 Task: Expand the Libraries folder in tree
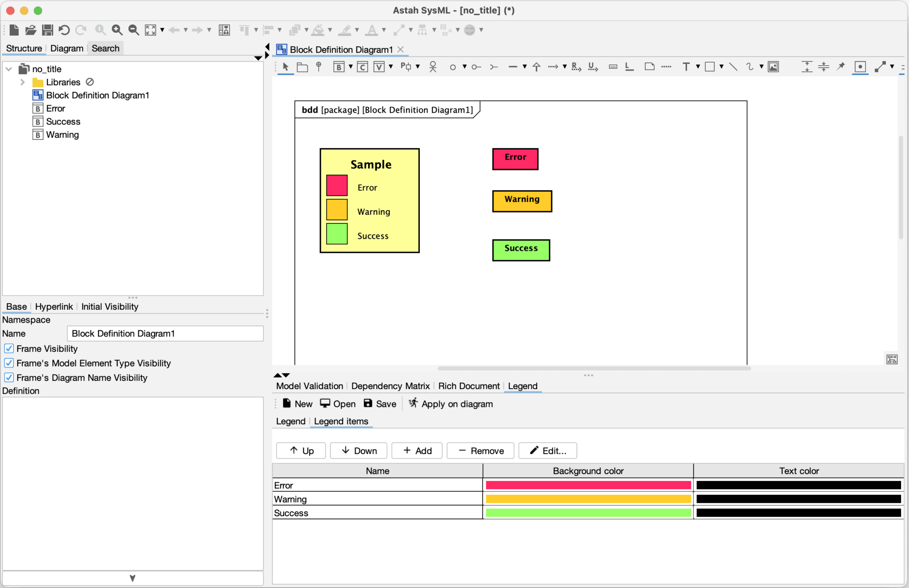pos(22,83)
